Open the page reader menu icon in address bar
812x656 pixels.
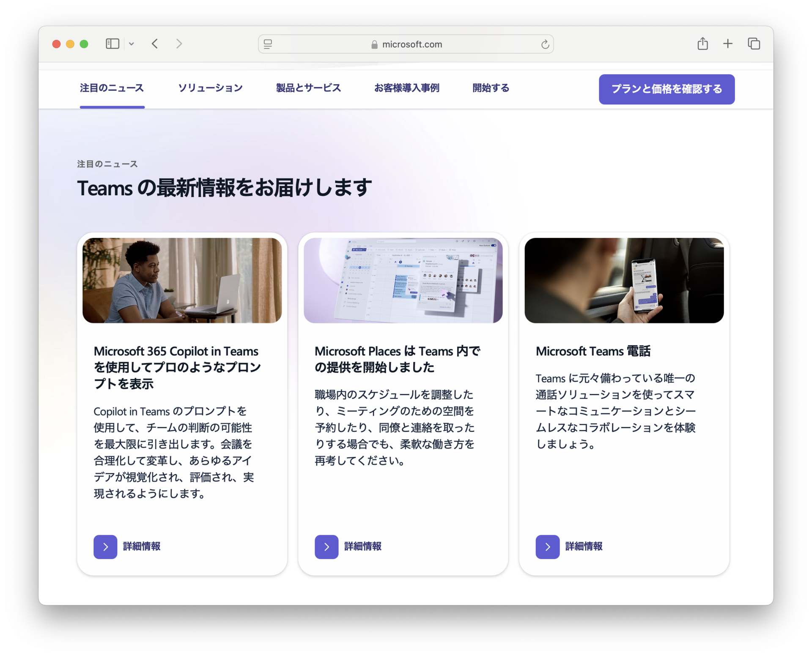point(268,44)
